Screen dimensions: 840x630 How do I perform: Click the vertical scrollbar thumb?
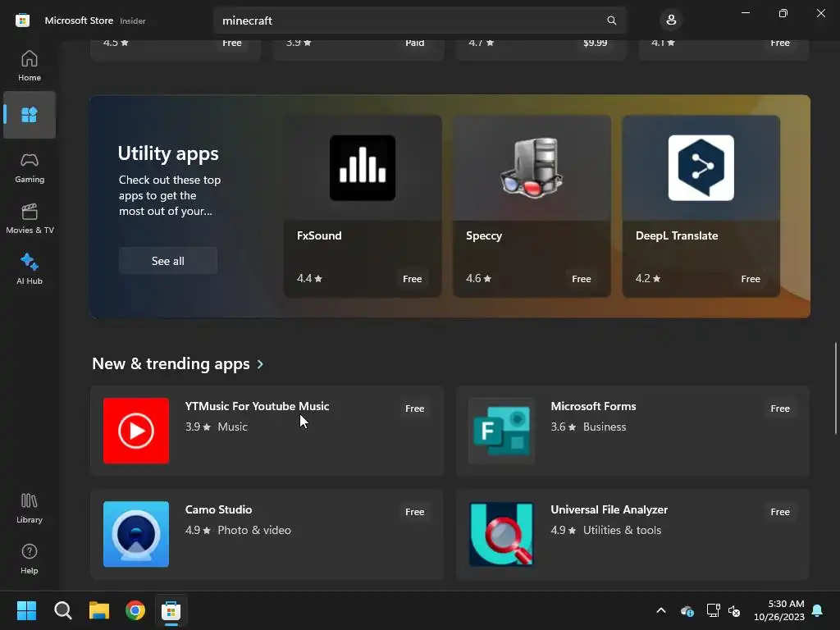pyautogui.click(x=836, y=388)
